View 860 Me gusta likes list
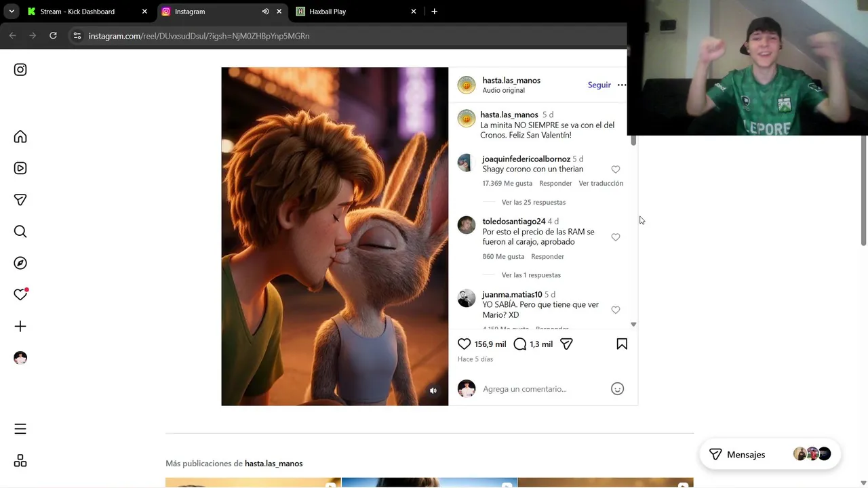The height and width of the screenshot is (488, 868). point(503,257)
